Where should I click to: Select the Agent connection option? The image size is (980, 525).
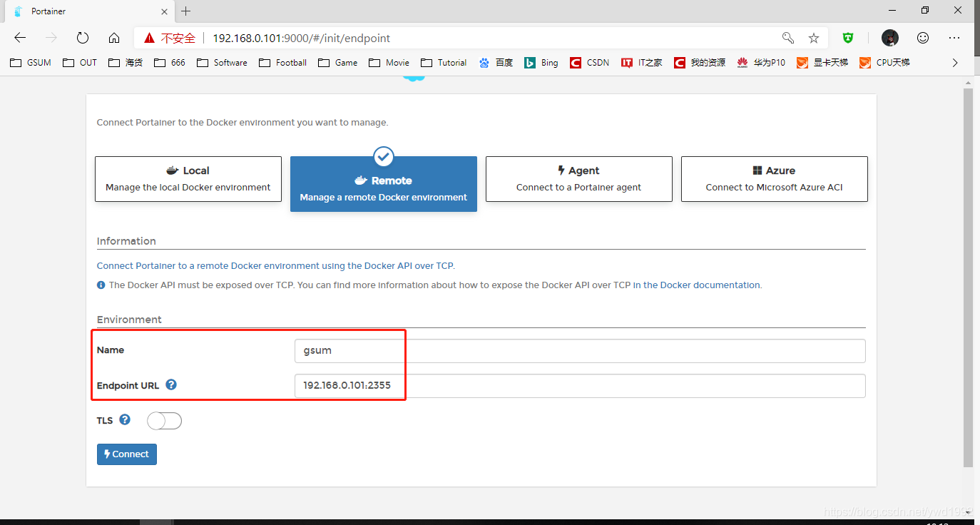coord(579,179)
